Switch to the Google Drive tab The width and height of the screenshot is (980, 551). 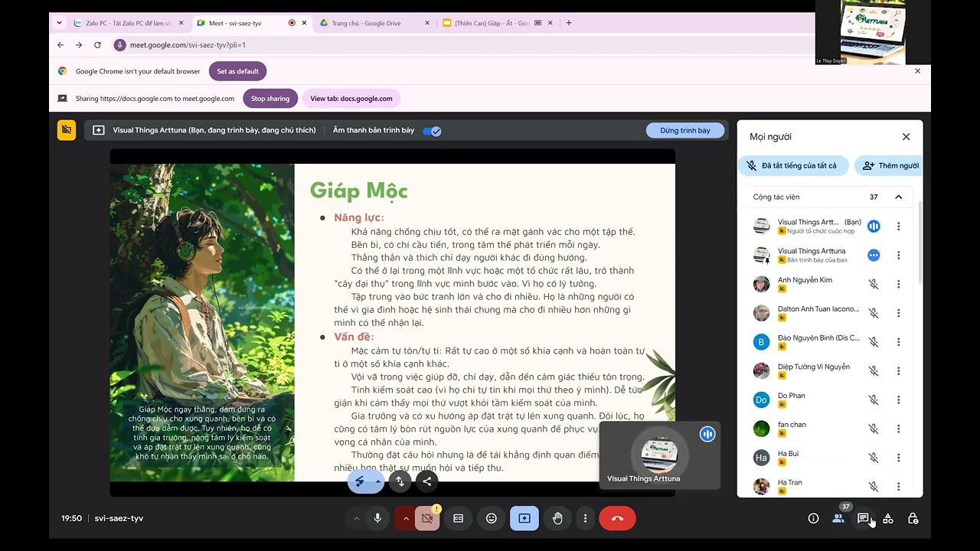(x=374, y=23)
